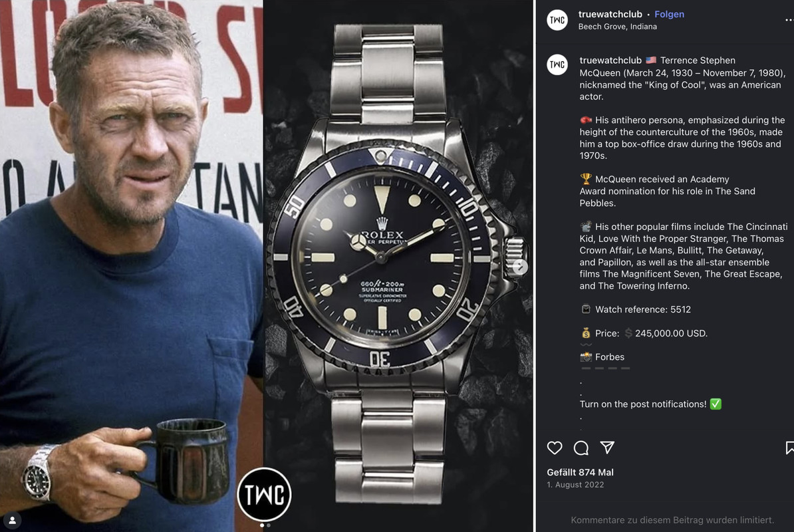Select the second carousel dot indicator

click(269, 525)
